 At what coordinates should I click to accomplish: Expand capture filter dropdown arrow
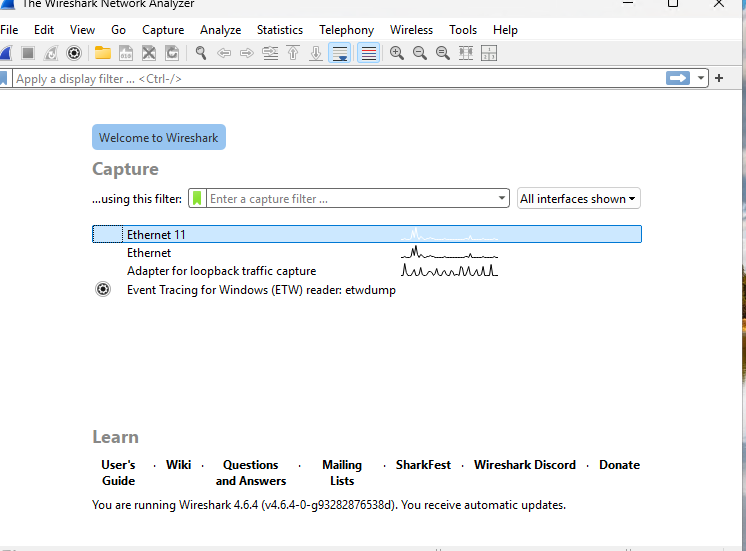click(501, 198)
